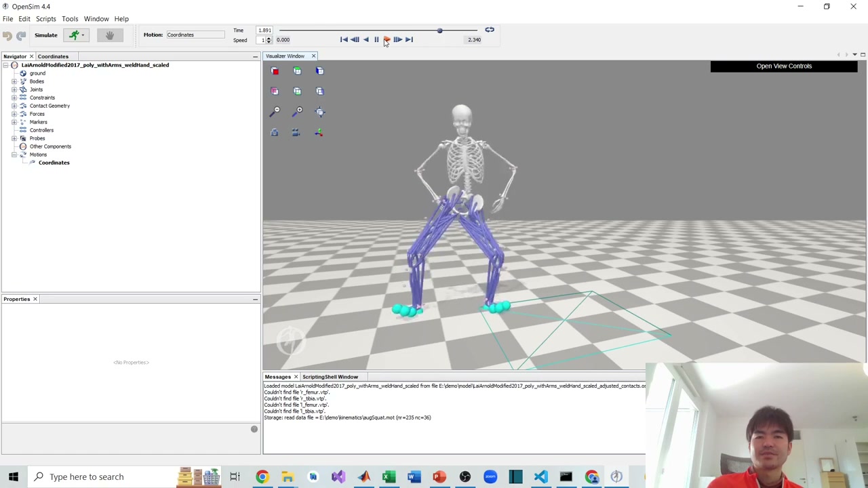Zoom out in visualizer
This screenshot has height=488, width=868.
coord(275,111)
